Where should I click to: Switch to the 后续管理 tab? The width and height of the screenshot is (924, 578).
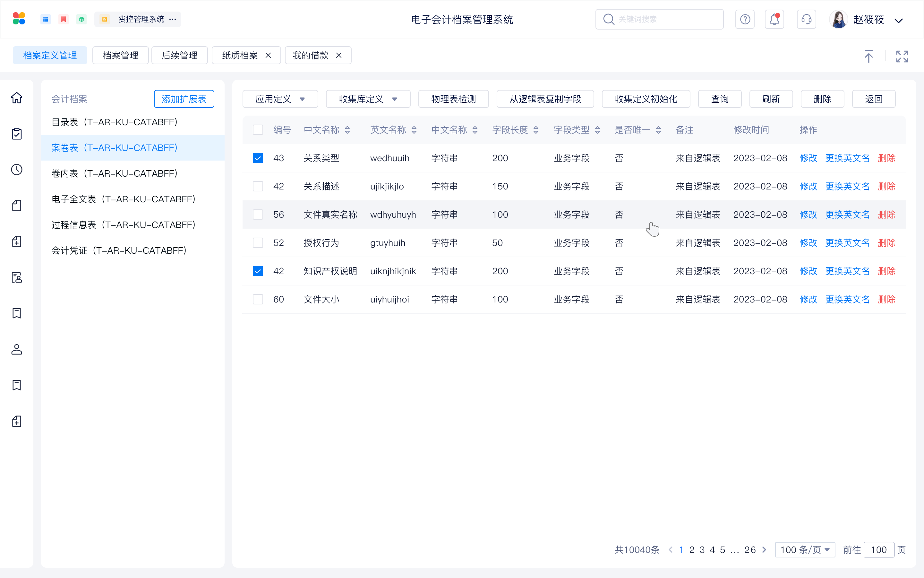point(179,56)
